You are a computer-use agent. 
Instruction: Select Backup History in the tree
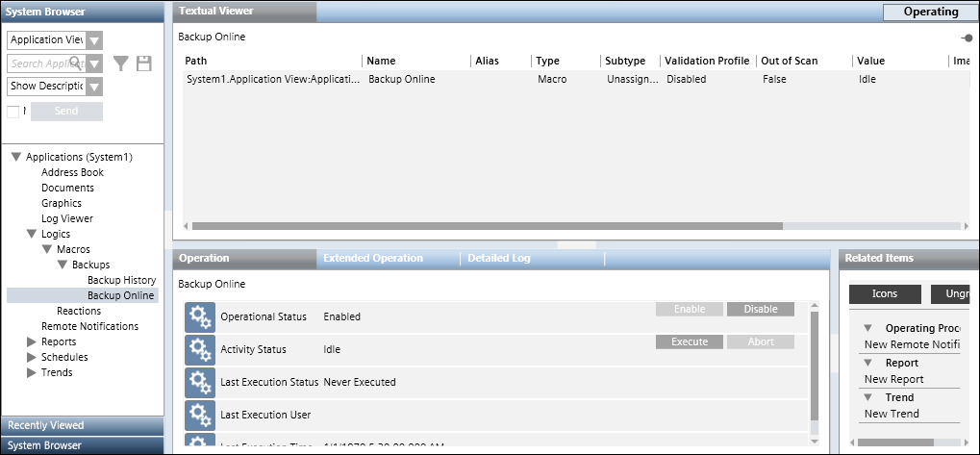point(121,280)
